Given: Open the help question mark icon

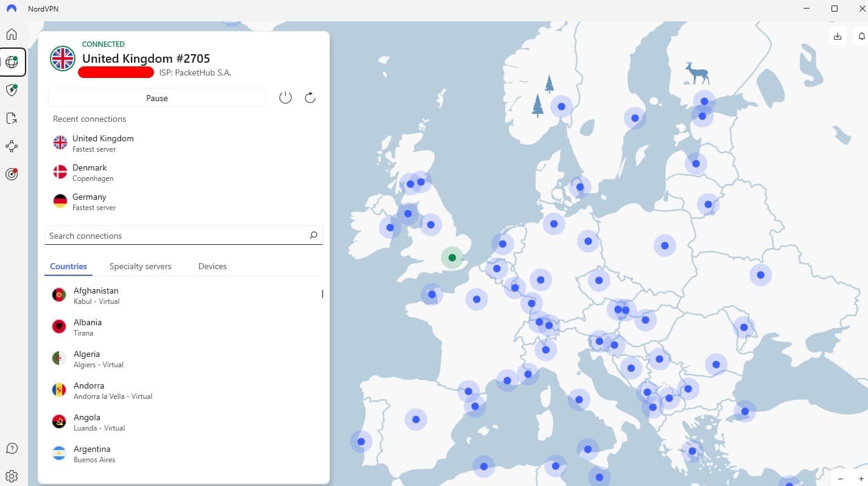Looking at the screenshot, I should (x=12, y=448).
